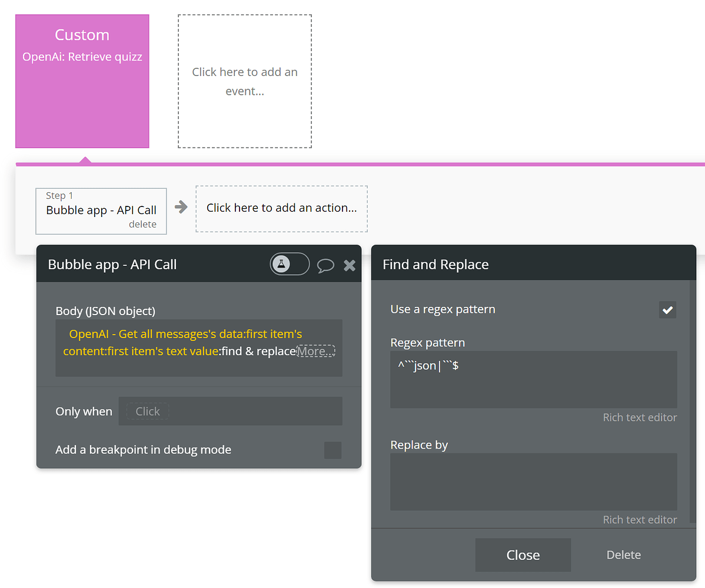Click here to add an action box

click(281, 209)
